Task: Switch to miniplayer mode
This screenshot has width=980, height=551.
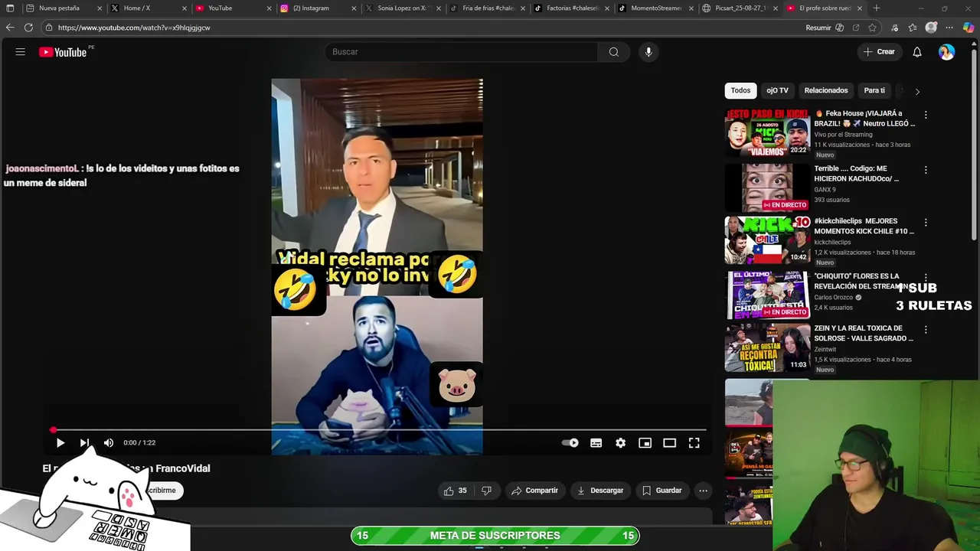Action: click(x=645, y=442)
